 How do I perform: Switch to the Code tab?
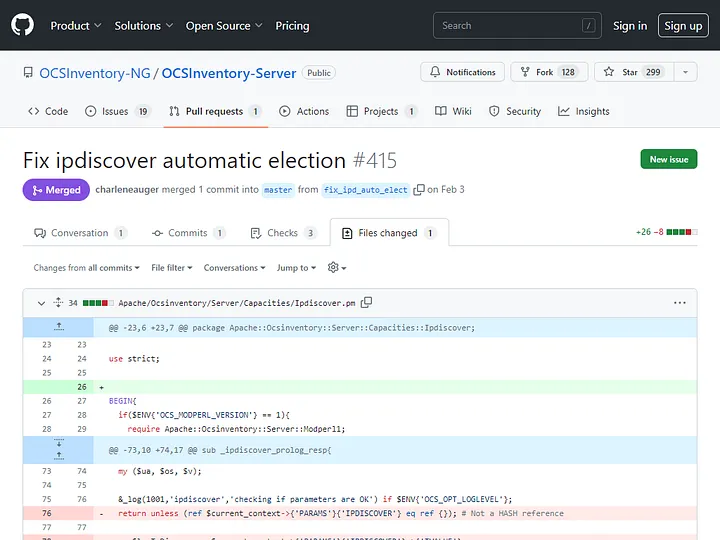coord(48,111)
